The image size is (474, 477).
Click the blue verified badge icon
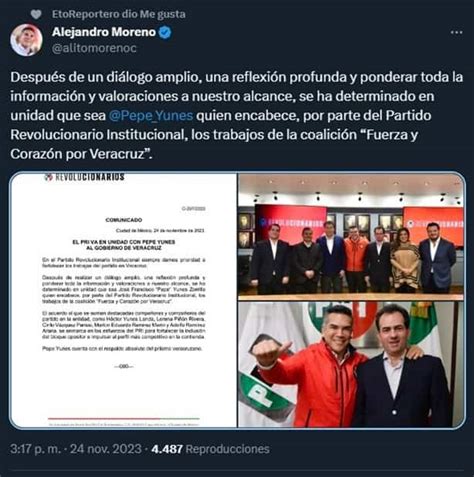165,32
